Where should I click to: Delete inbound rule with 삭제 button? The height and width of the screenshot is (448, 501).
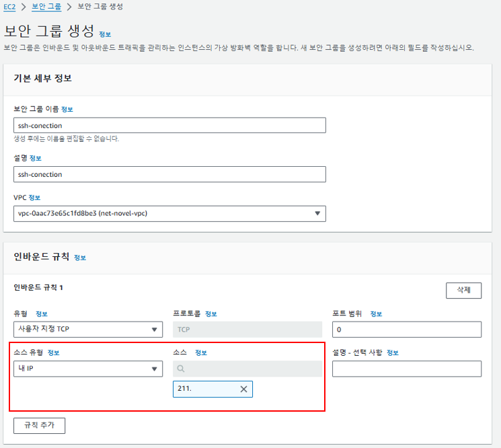pos(463,290)
